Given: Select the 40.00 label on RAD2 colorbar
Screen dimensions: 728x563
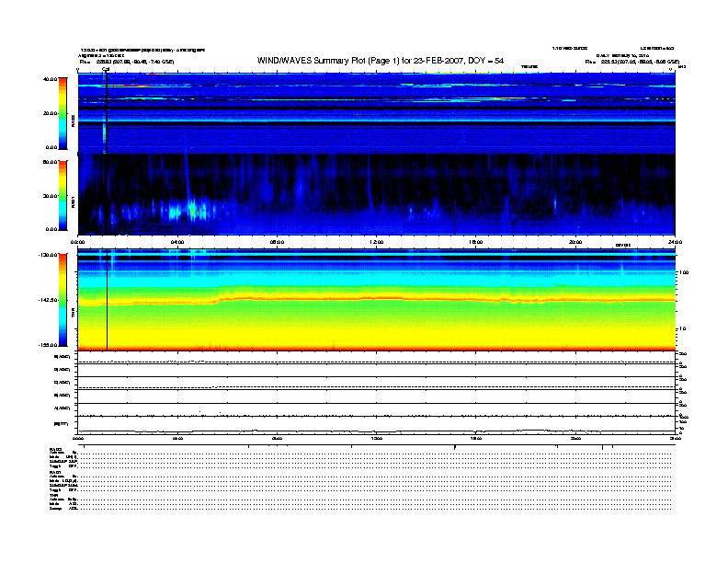Looking at the screenshot, I should [50, 79].
